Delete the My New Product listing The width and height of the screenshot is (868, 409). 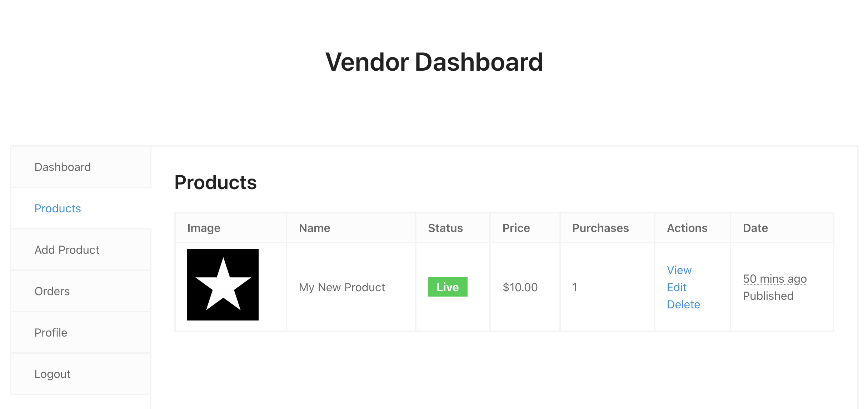(683, 304)
